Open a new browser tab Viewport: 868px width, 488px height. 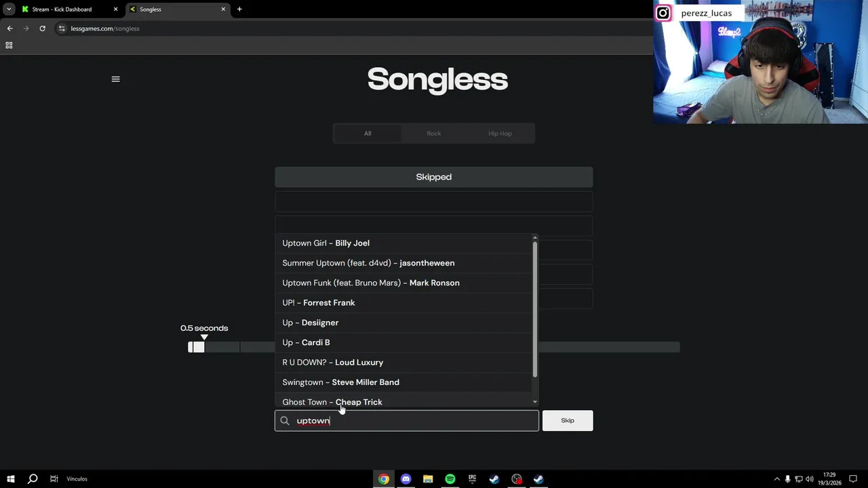pyautogui.click(x=239, y=9)
